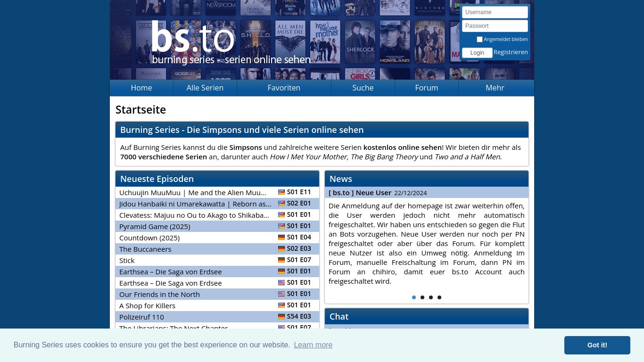Select the second news carousel dot
The width and height of the screenshot is (644, 362).
pyautogui.click(x=422, y=297)
